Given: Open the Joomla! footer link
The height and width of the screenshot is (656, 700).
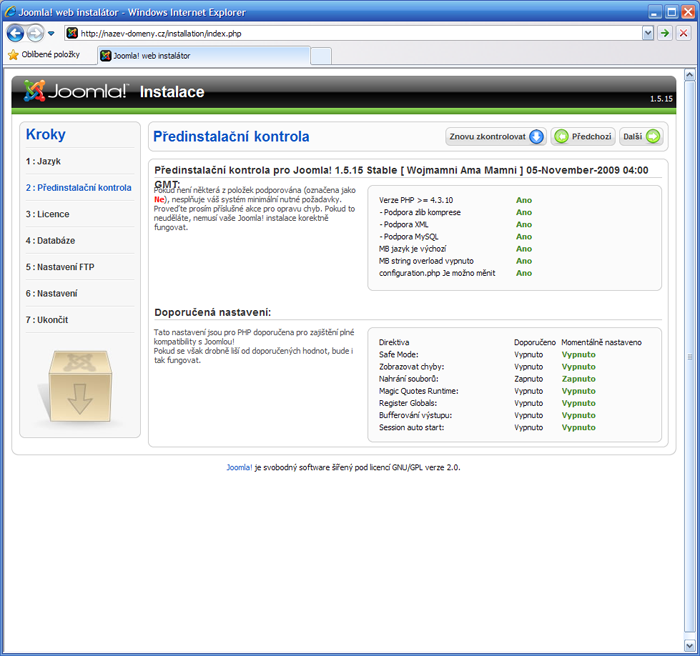Looking at the screenshot, I should click(x=239, y=467).
